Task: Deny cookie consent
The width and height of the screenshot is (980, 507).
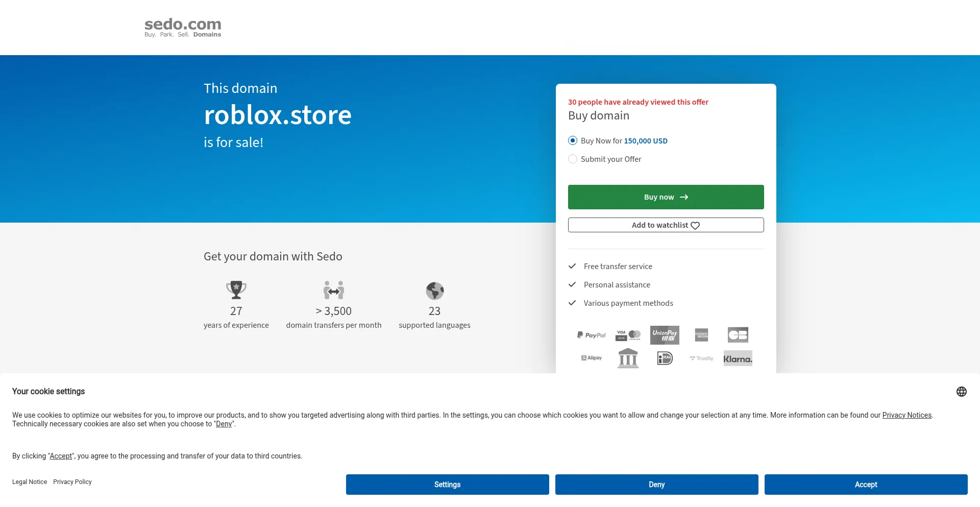Action: click(656, 484)
